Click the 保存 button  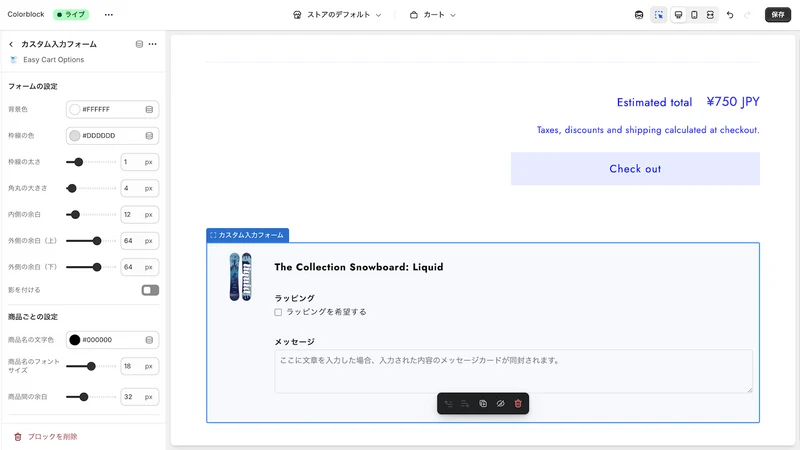778,15
